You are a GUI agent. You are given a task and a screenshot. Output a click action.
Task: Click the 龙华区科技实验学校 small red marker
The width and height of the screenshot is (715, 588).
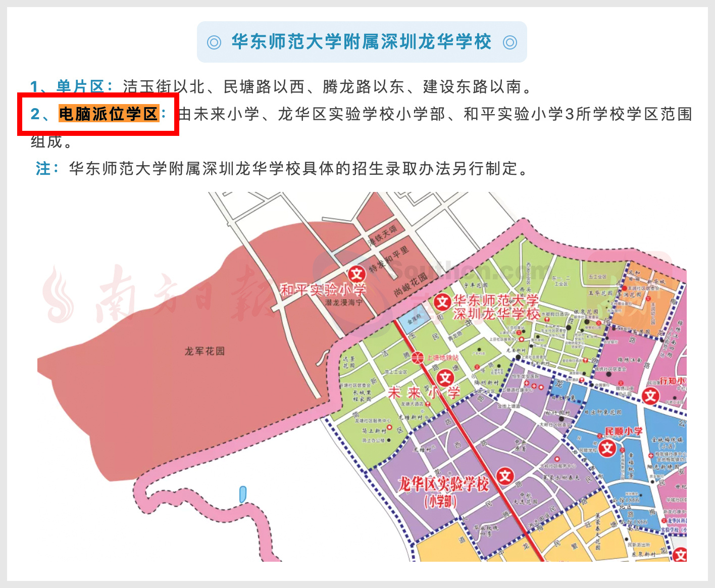tap(663, 521)
